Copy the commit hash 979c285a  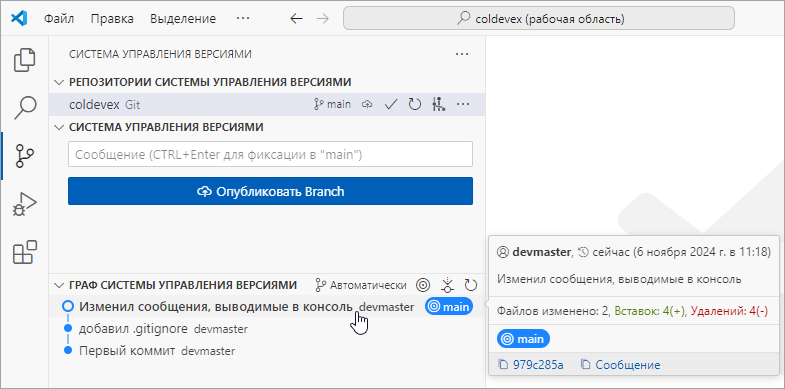pyautogui.click(x=531, y=365)
